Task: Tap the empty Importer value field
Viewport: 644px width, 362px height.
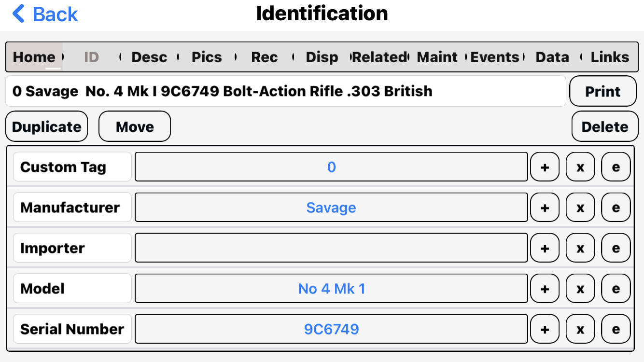Action: click(x=331, y=248)
